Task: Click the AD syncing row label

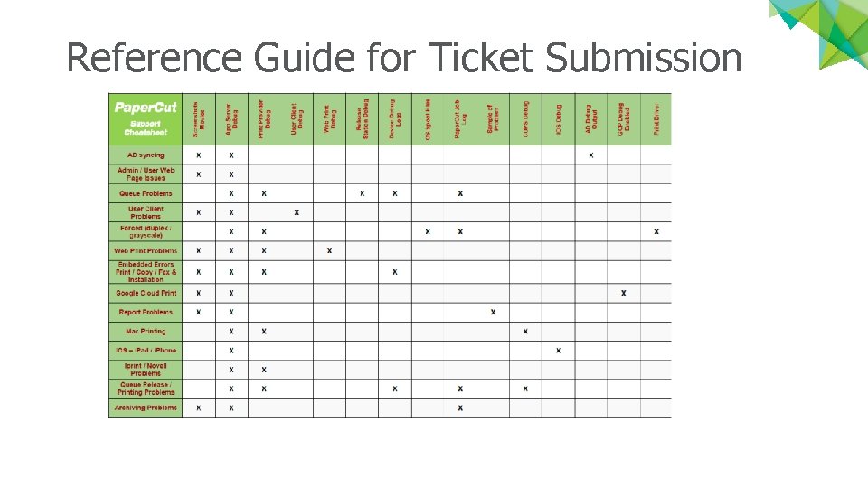Action: [146, 155]
